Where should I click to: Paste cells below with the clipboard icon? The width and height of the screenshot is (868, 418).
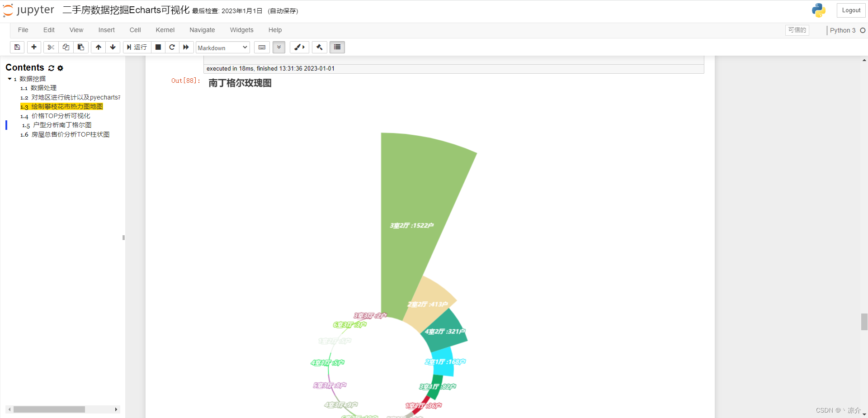tap(81, 47)
